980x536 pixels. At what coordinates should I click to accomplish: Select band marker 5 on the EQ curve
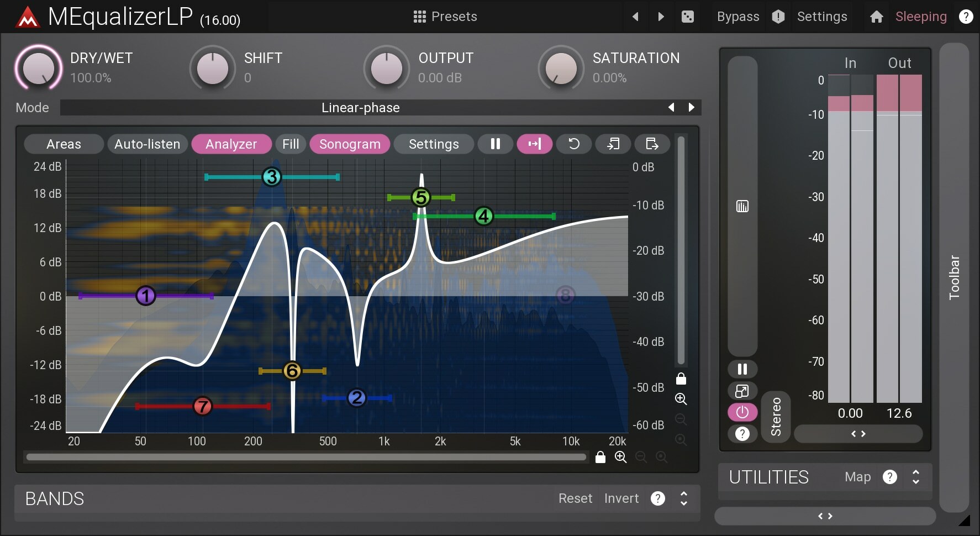420,197
